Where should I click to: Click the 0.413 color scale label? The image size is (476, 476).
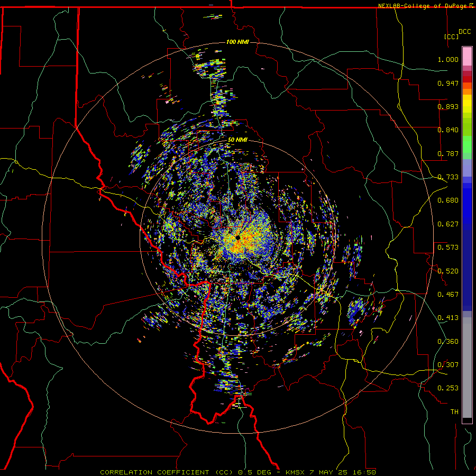(448, 318)
